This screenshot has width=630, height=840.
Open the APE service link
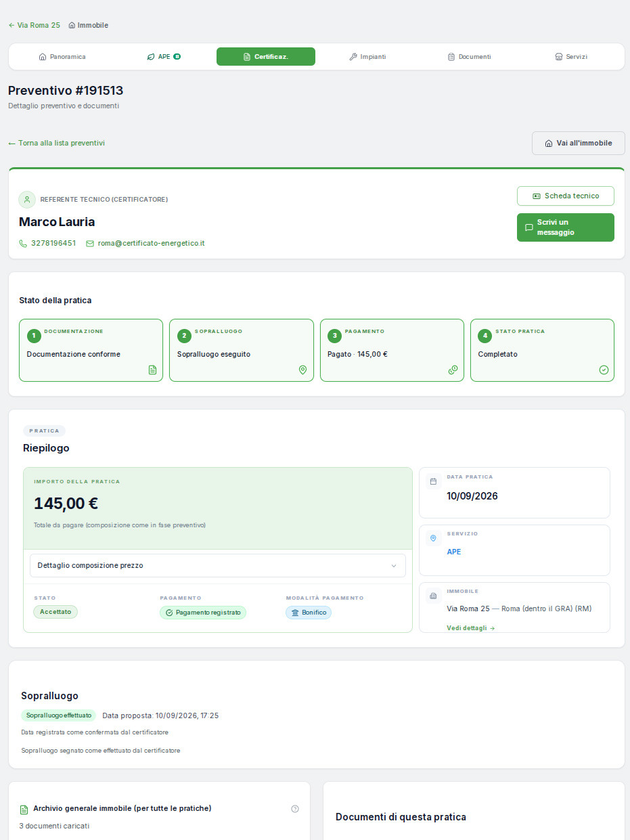point(454,552)
